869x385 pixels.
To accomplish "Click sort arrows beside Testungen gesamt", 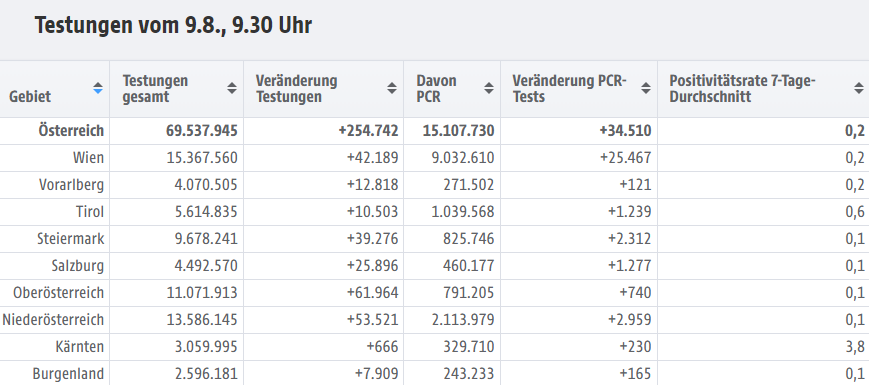I will (232, 88).
